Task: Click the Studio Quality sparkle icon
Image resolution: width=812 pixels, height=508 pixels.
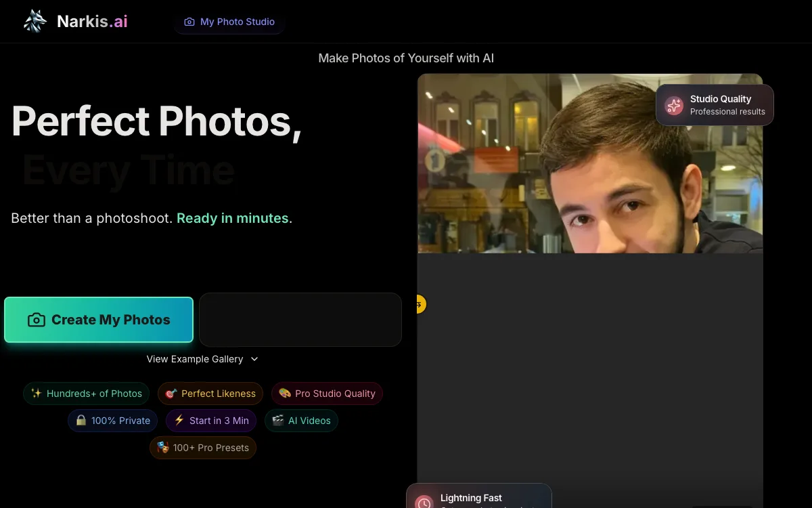Action: click(674, 105)
